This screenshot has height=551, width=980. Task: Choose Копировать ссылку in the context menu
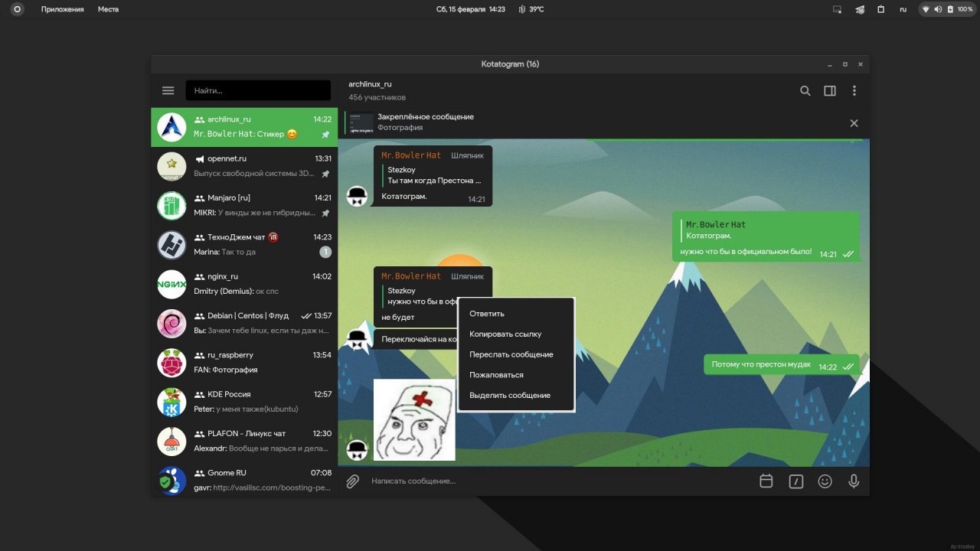coord(516,334)
